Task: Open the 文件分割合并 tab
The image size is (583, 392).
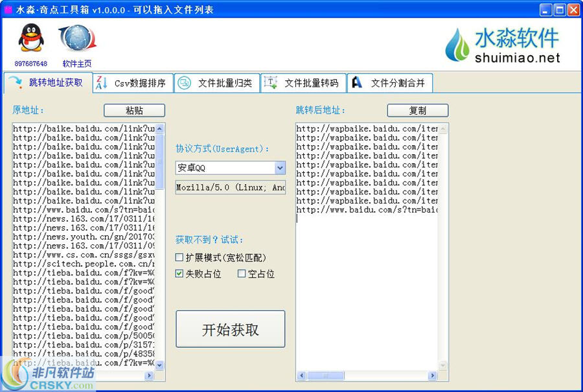Action: (390, 83)
